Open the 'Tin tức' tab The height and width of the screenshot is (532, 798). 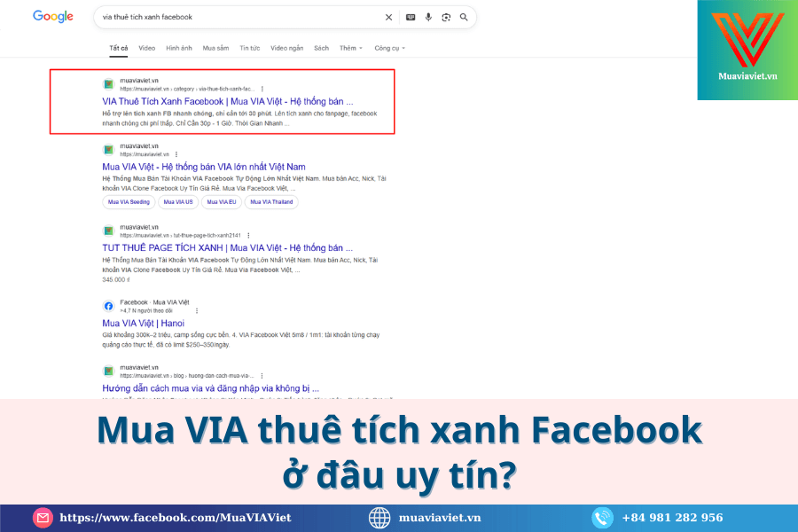250,49
